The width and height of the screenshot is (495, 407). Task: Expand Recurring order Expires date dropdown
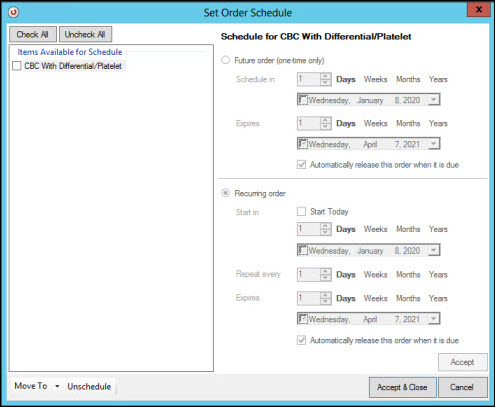pos(433,319)
